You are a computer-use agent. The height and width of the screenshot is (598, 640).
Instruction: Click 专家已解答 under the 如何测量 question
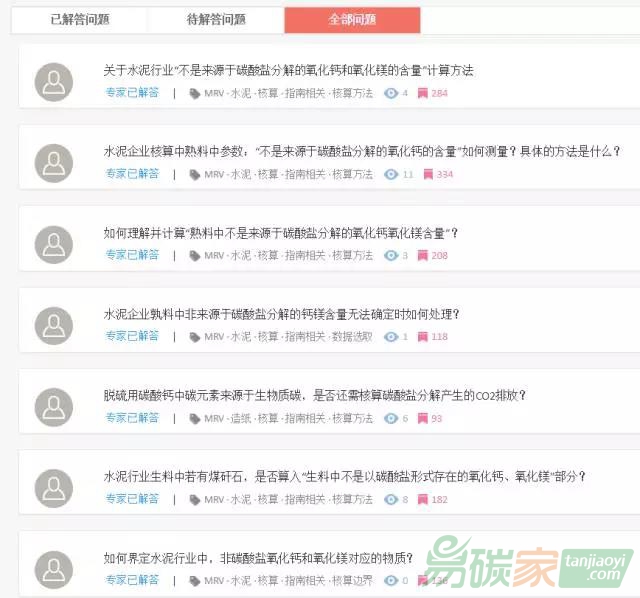pos(132,174)
